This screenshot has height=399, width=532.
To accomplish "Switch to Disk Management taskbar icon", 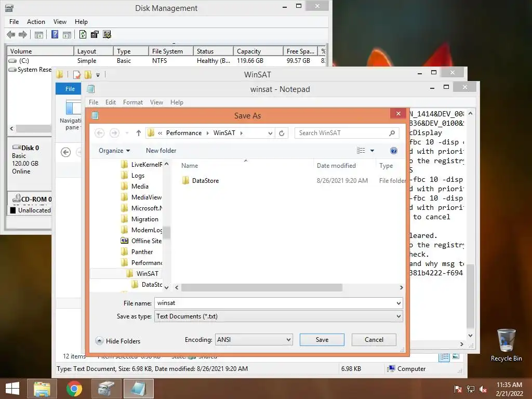I will 107,389.
